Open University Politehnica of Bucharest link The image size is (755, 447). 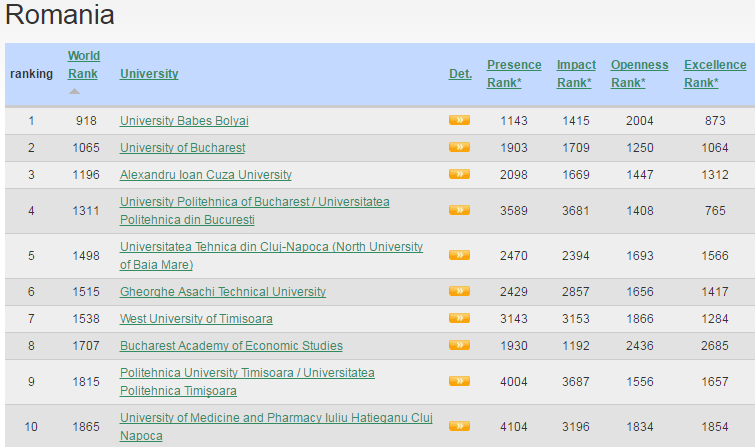click(x=255, y=210)
